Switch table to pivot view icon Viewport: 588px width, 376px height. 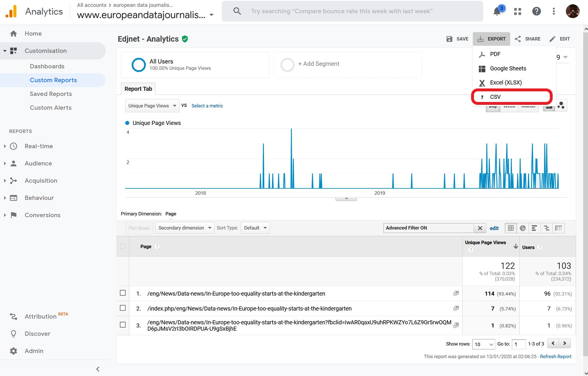tap(559, 228)
